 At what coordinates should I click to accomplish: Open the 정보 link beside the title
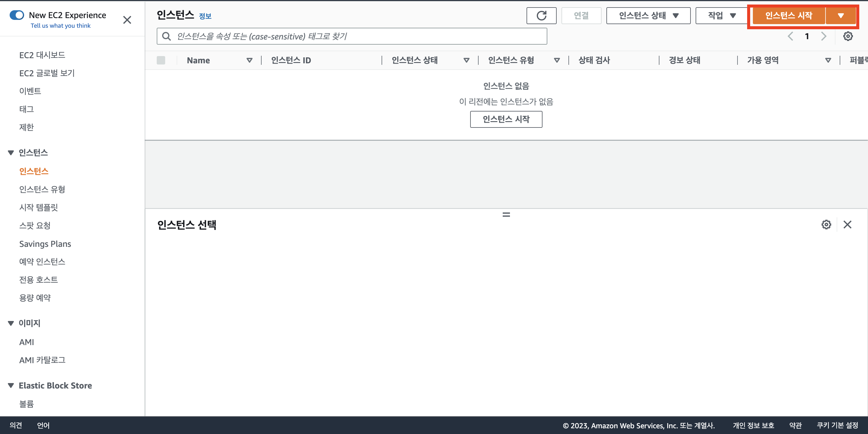[205, 16]
